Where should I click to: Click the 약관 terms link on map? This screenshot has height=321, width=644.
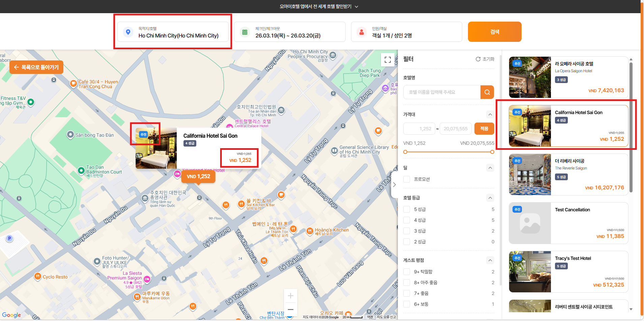tap(370, 317)
